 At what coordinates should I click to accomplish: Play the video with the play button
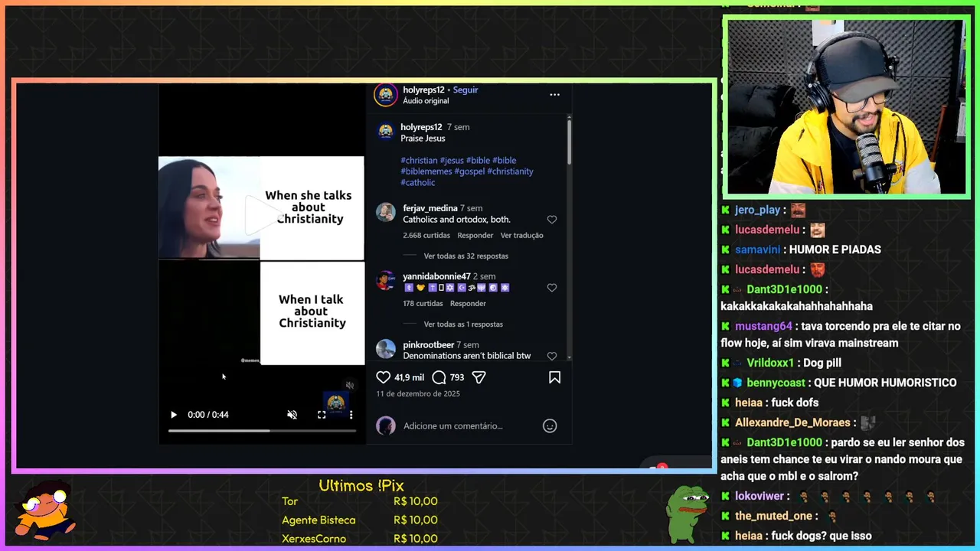[174, 415]
